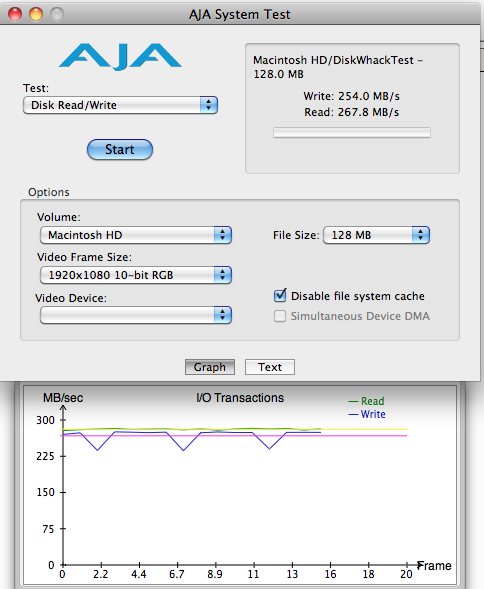Screen dimensions: 484x589
Task: Click the MB/sec axis label
Action: pos(63,398)
